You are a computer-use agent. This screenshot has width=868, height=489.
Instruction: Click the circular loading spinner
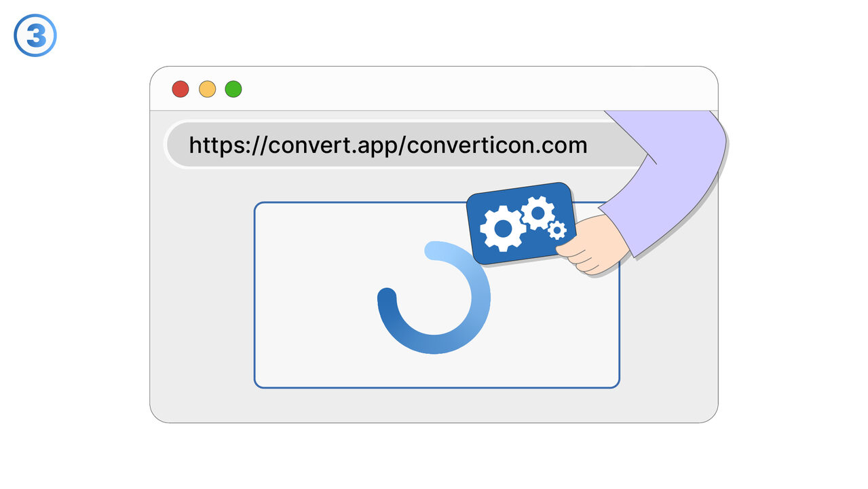[x=434, y=297]
